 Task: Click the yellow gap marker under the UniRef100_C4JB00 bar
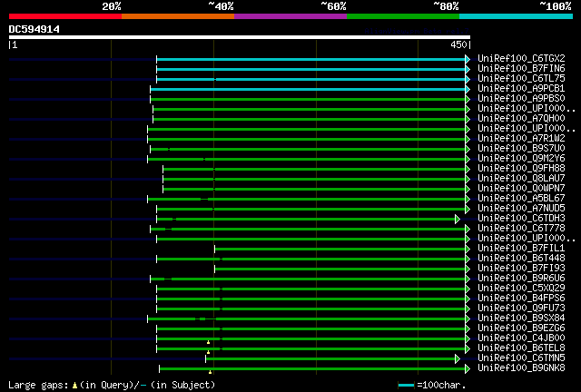(x=208, y=342)
